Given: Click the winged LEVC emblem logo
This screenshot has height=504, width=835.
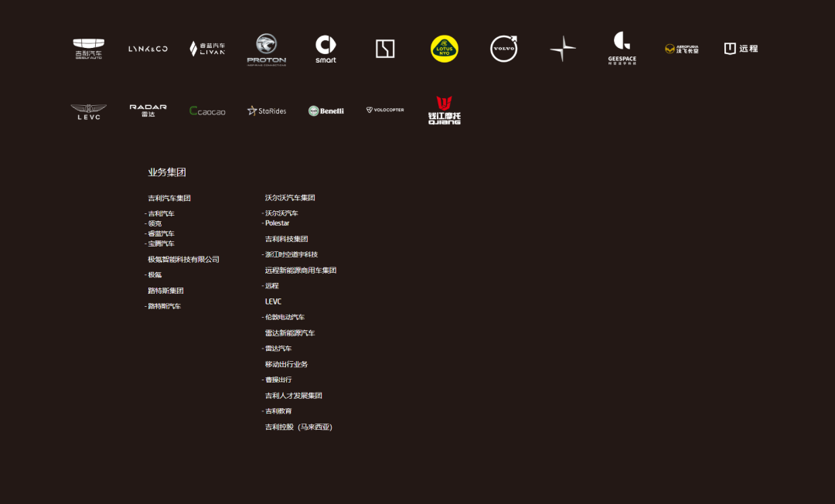Looking at the screenshot, I should coord(88,112).
